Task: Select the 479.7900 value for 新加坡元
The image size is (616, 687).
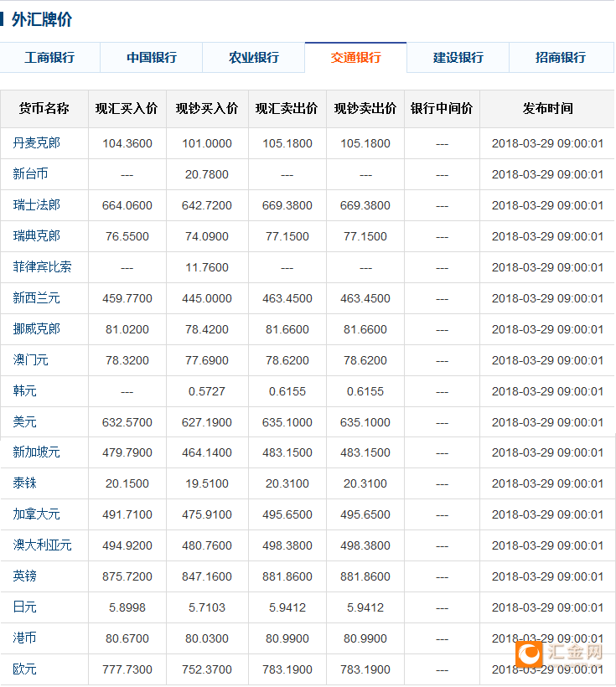Action: point(127,452)
